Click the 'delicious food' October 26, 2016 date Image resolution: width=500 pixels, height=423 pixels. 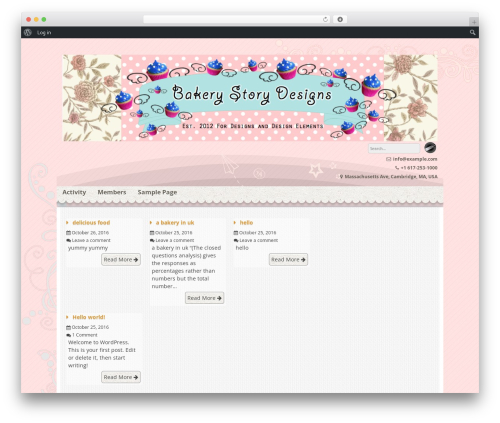(90, 233)
